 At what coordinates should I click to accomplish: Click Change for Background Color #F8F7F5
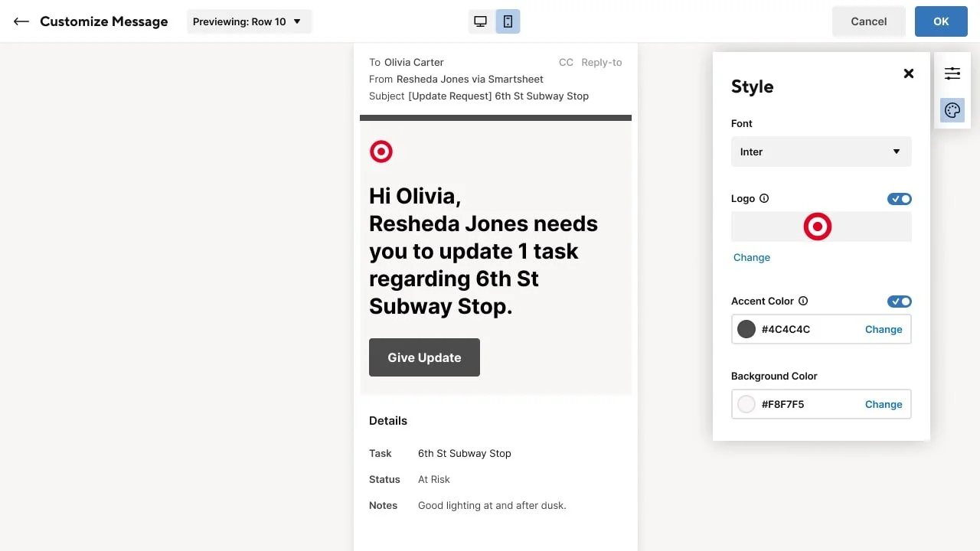(884, 404)
